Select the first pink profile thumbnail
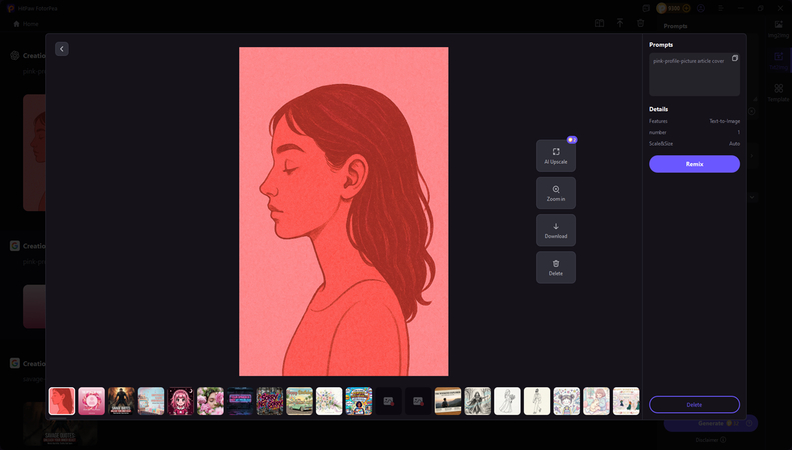The height and width of the screenshot is (450, 792). [62, 401]
